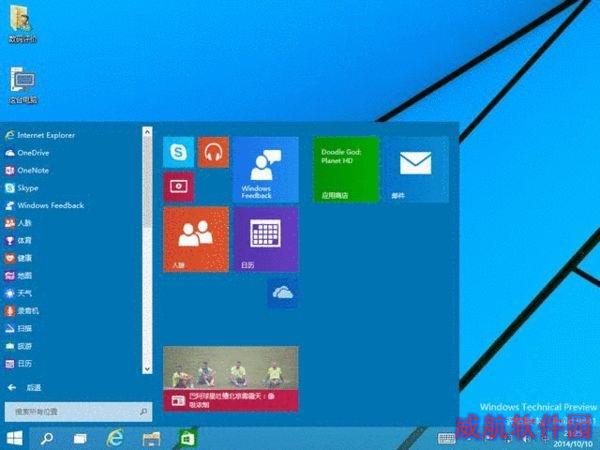
Task: Open the red Video tile
Action: pyautogui.click(x=178, y=187)
